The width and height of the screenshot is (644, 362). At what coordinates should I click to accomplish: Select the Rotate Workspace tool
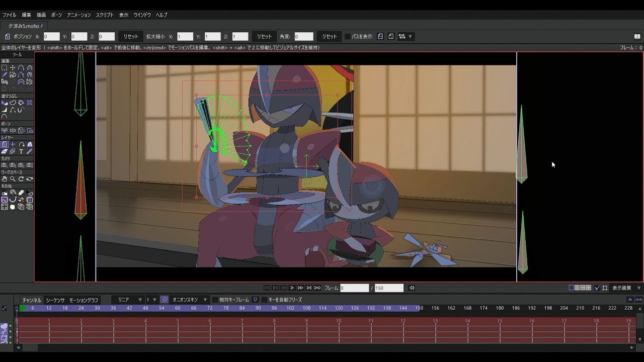coord(21,179)
